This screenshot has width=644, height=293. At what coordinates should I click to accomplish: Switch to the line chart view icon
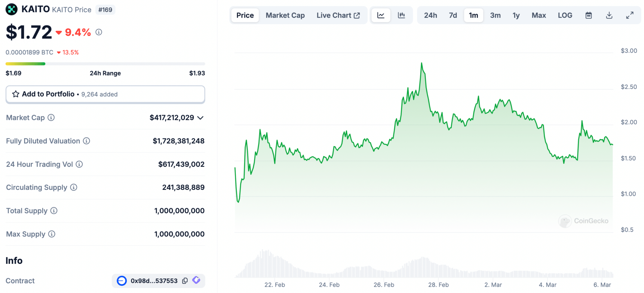(x=381, y=15)
